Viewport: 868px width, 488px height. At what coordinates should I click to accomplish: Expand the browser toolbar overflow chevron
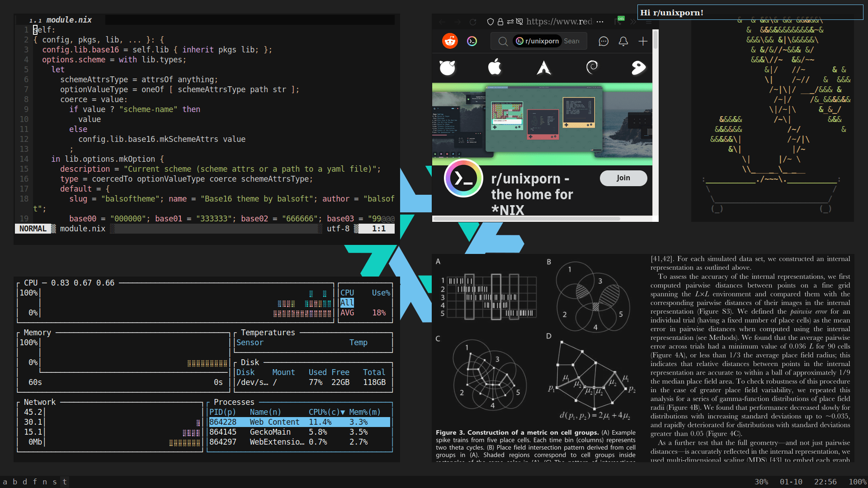[633, 22]
